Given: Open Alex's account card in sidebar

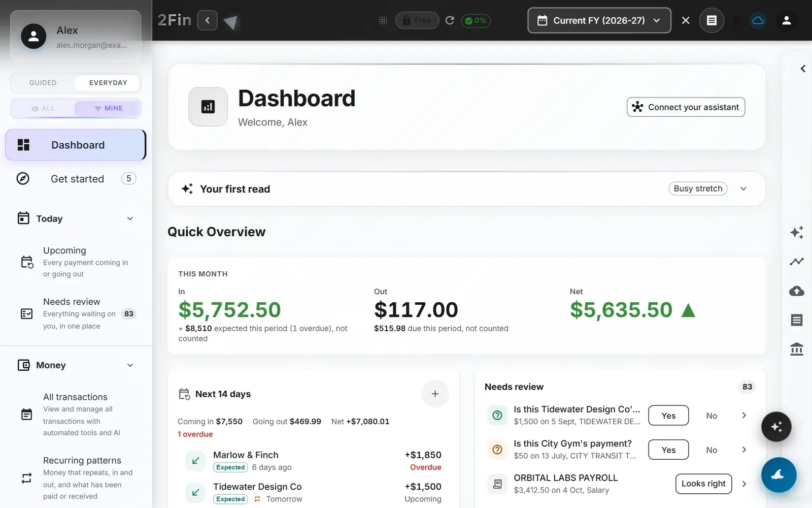Looking at the screenshot, I should pyautogui.click(x=76, y=37).
